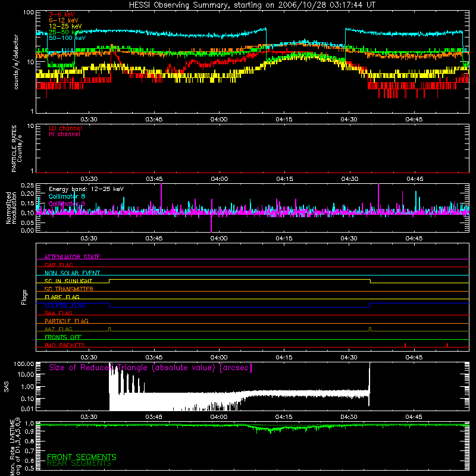Image resolution: width=476 pixels, height=476 pixels.
Task: Click the first AAZ flag pulse
Action: tap(109, 329)
